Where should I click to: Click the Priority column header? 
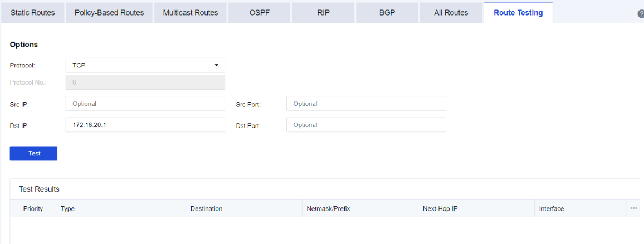point(33,209)
